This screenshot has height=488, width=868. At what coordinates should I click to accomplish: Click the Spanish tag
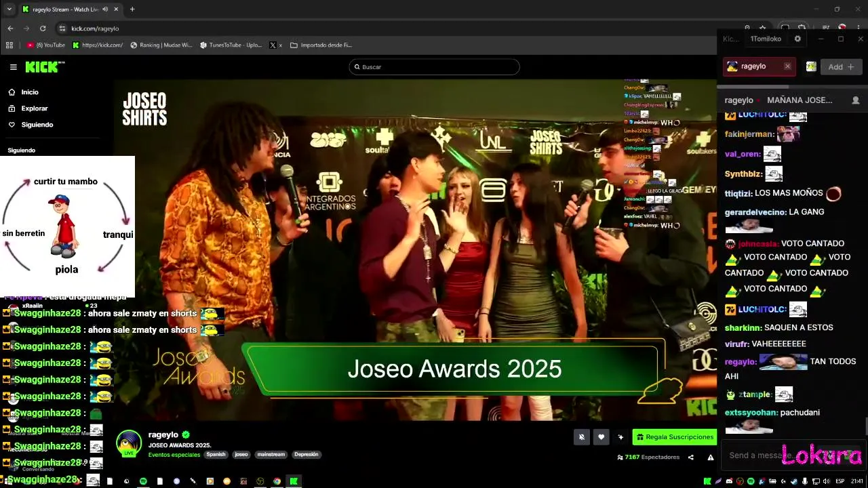[216, 455]
